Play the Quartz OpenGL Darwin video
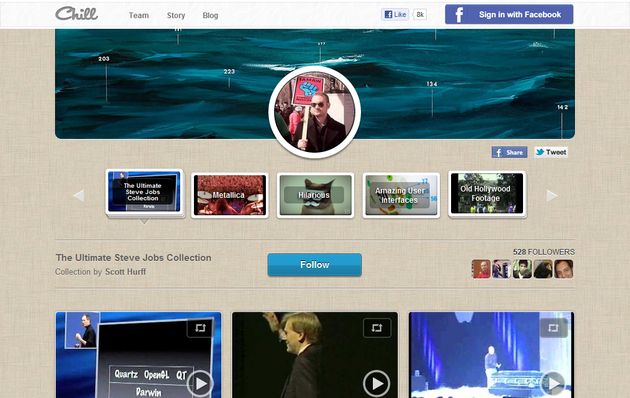This screenshot has height=398, width=630. pos(200,384)
